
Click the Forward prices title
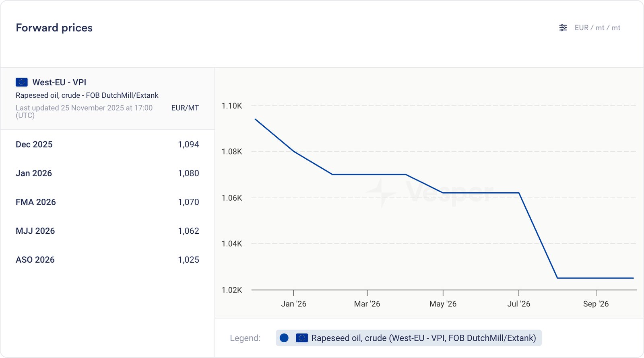[54, 28]
